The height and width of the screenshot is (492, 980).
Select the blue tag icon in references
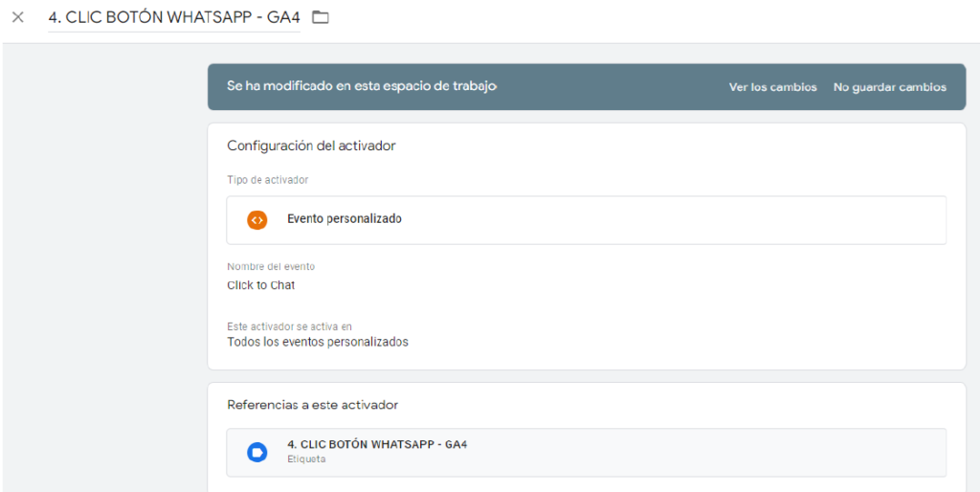pyautogui.click(x=256, y=452)
